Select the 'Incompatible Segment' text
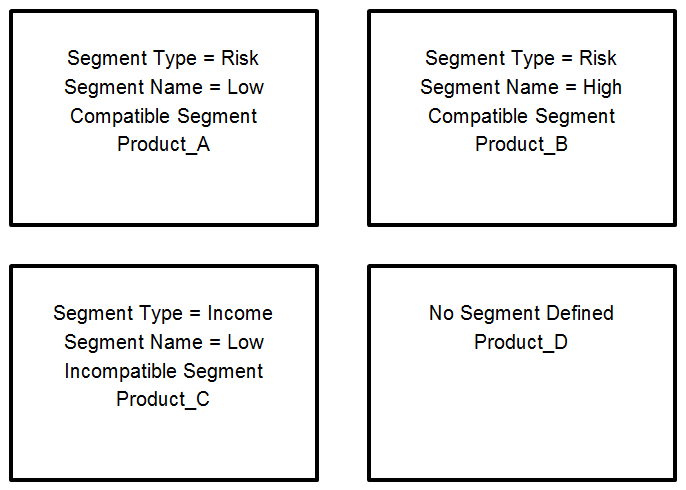Image resolution: width=686 pixels, height=490 pixels. click(164, 371)
